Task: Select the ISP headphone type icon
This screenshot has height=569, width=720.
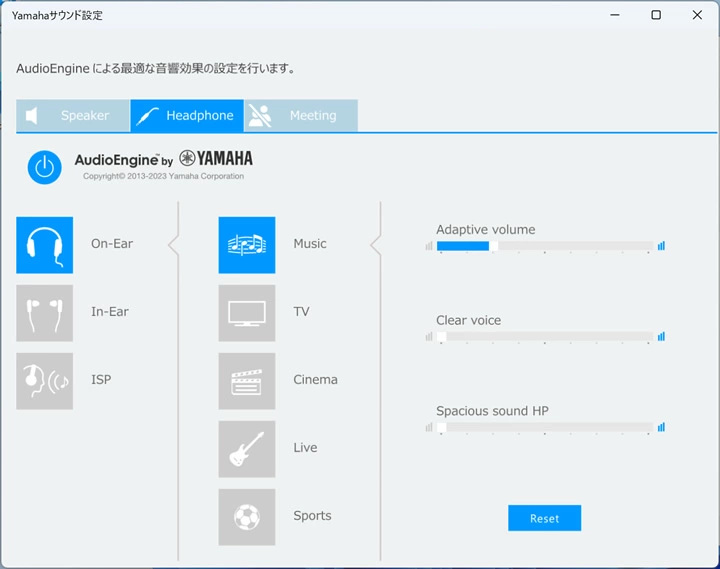Action: click(45, 381)
